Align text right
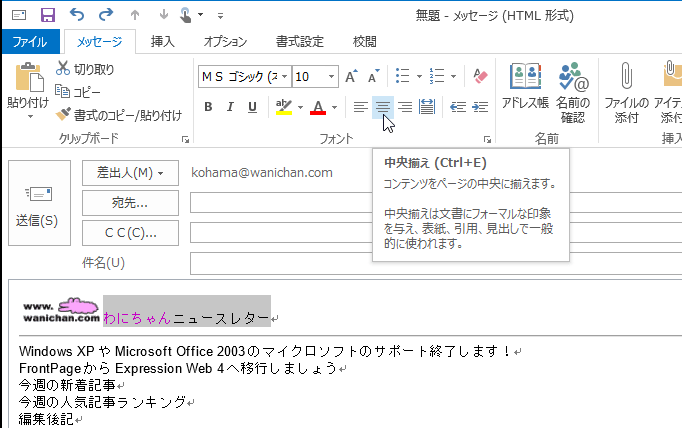Screen dimensions: 682x428 [405, 107]
